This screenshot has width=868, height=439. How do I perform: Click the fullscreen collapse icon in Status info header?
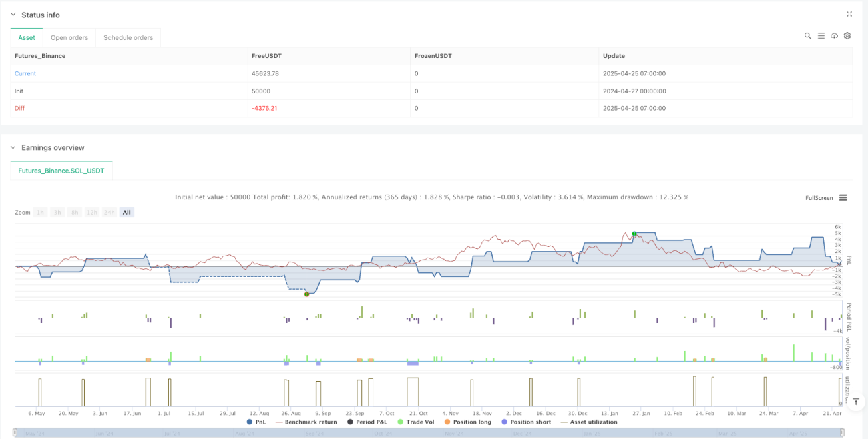click(849, 14)
